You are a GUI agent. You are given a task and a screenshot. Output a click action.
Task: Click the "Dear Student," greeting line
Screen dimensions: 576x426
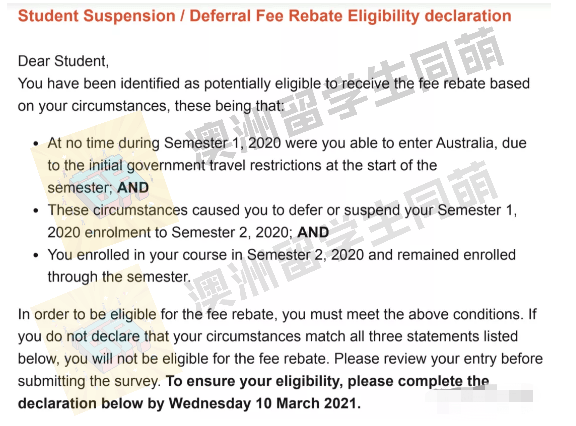[x=63, y=61]
